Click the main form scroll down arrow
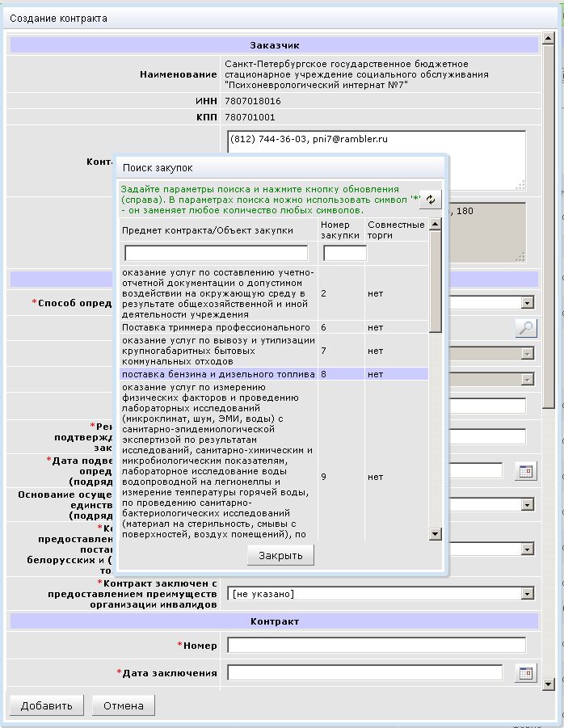This screenshot has width=564, height=728. pos(548,684)
